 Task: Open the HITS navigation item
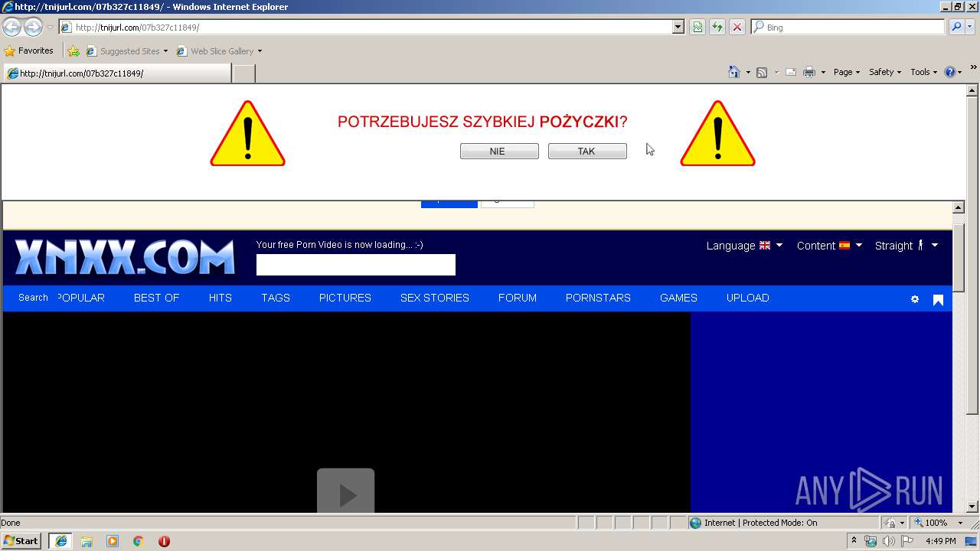click(x=220, y=298)
